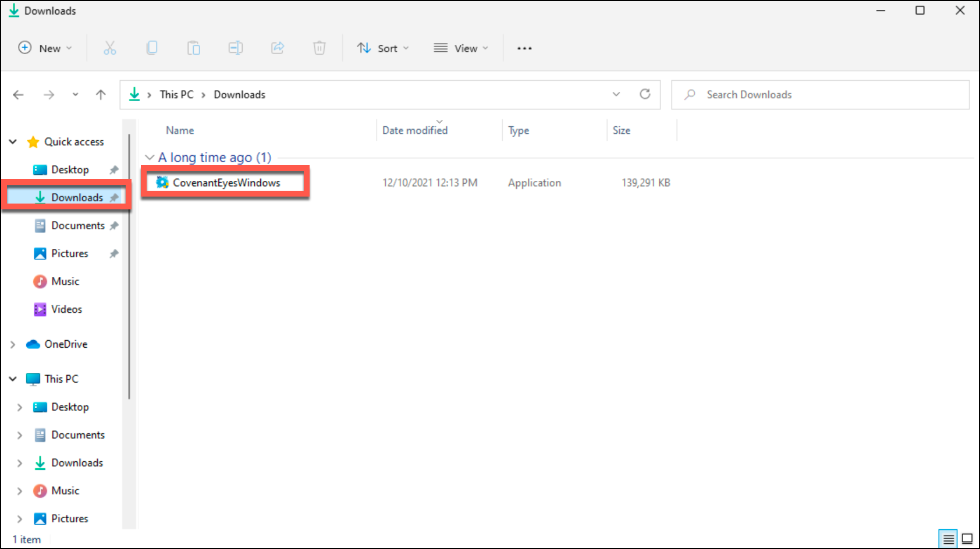Click This PC breadcrumb in address bar
Viewport: 980px width, 549px height.
click(176, 95)
